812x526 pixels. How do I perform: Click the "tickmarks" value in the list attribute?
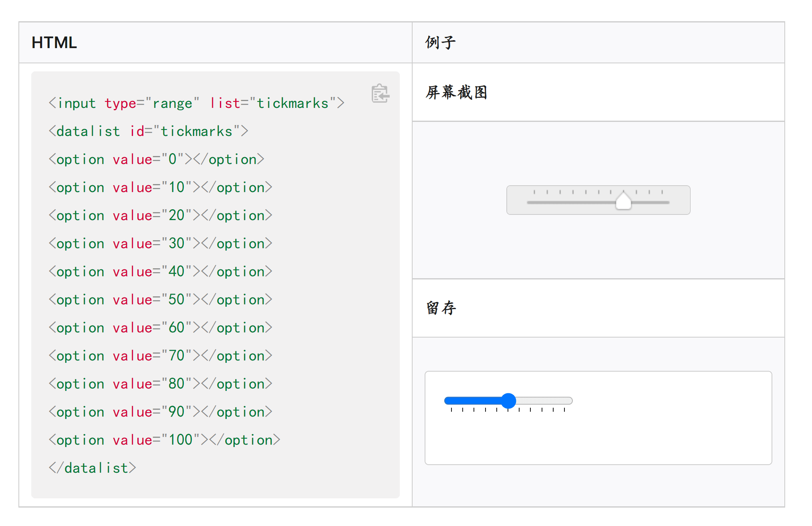point(292,103)
